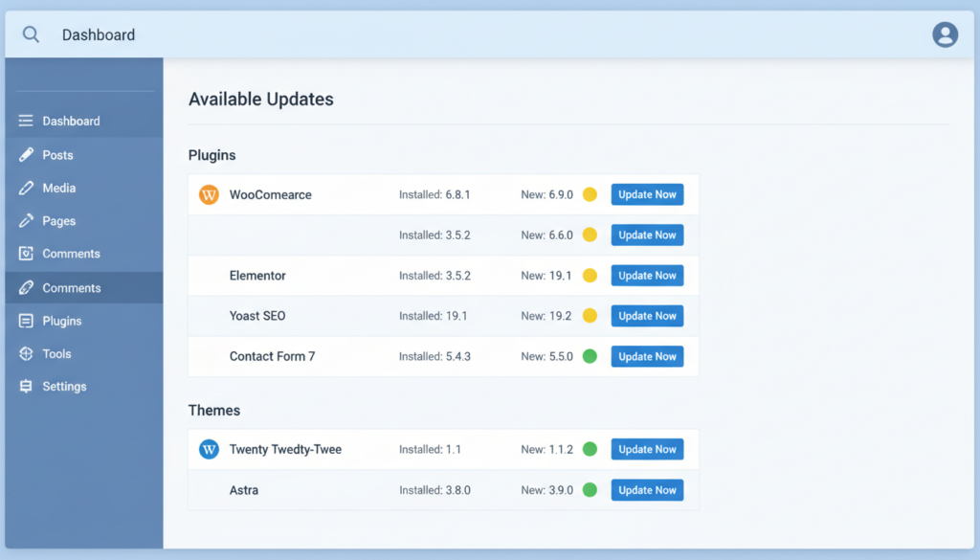Click 'Installed: 1.1' text
Screen dimensions: 980x560
point(430,449)
